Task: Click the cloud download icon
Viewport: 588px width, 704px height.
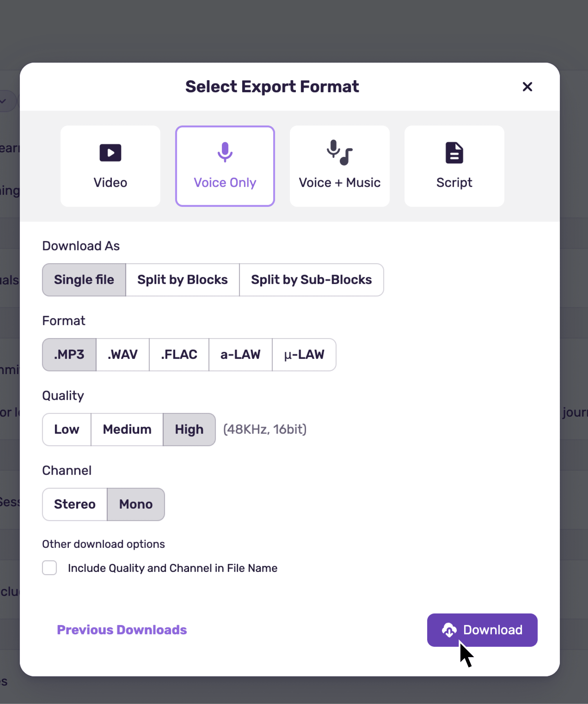Action: point(449,630)
